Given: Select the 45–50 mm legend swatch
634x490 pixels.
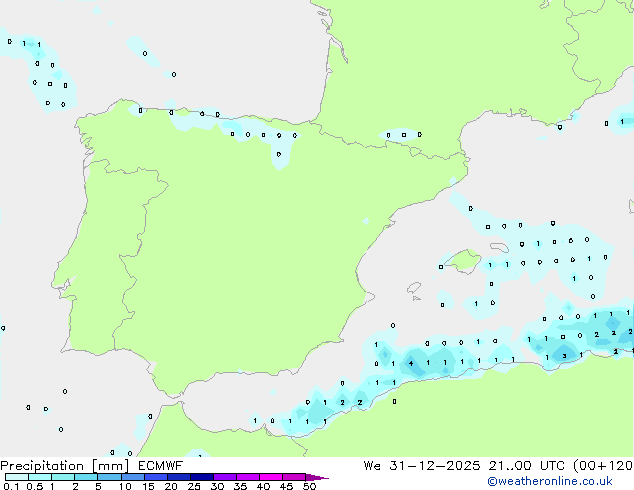Looking at the screenshot, I should pos(294,477).
